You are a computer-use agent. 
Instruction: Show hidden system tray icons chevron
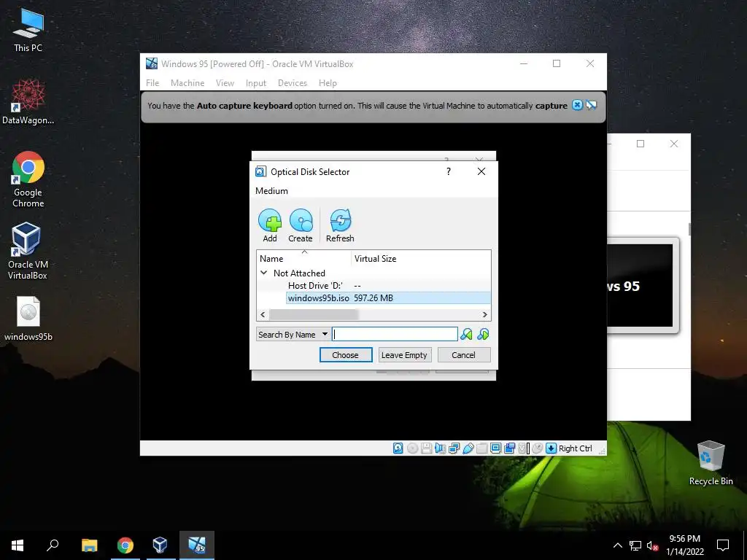click(617, 545)
